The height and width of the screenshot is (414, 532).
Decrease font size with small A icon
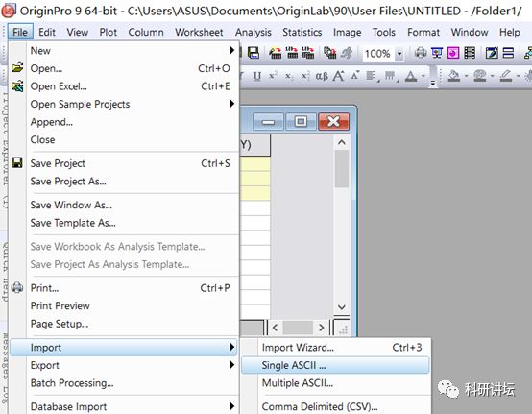pos(355,75)
